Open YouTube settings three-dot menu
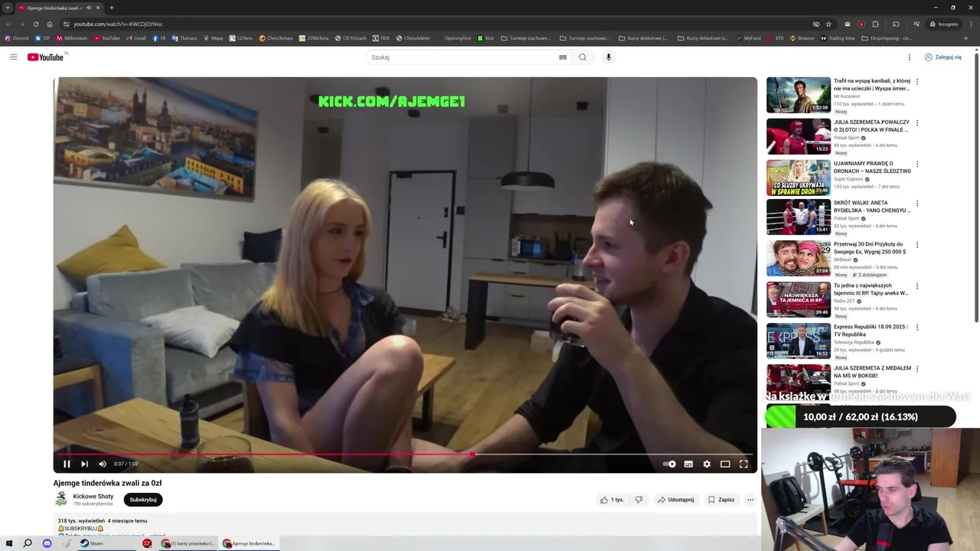Image resolution: width=980 pixels, height=551 pixels. (x=910, y=57)
